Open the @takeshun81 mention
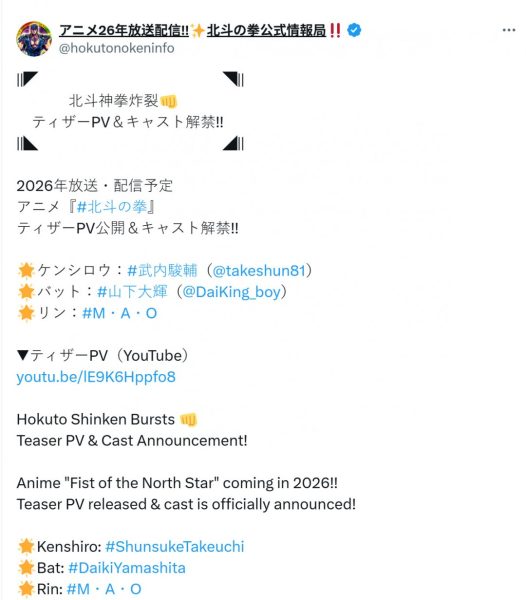526x600 pixels. click(259, 271)
